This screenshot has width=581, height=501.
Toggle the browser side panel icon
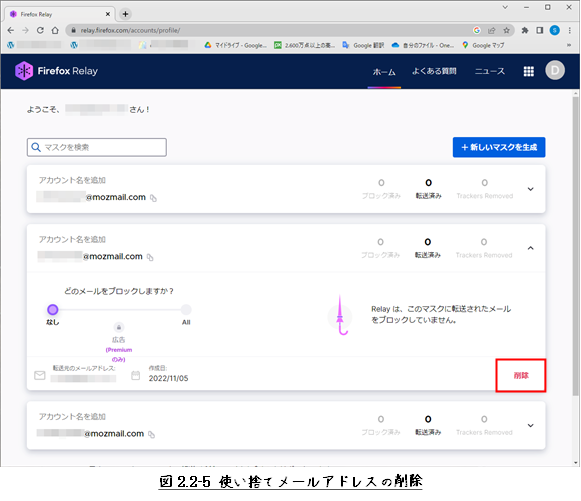(x=540, y=30)
